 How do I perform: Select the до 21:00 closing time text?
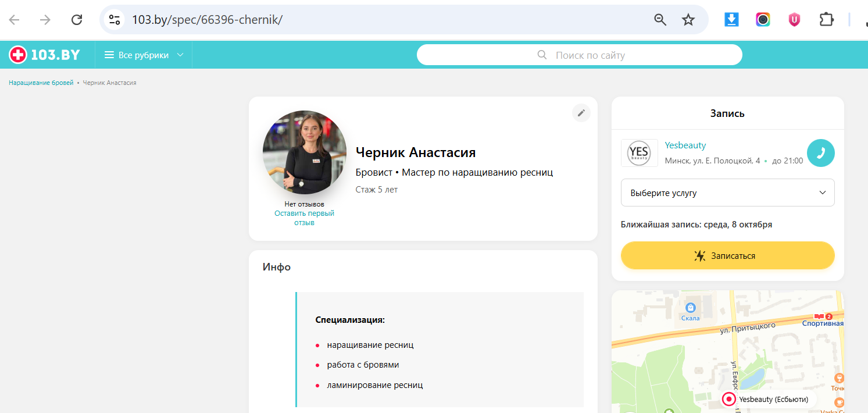click(788, 161)
